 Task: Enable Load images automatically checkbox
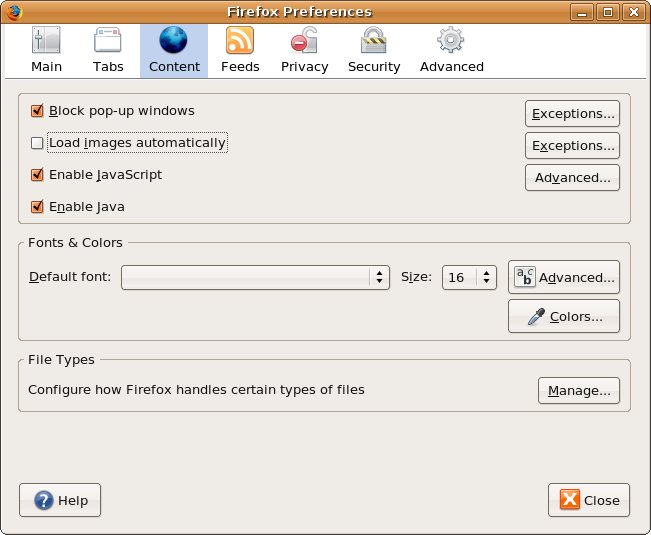click(37, 143)
